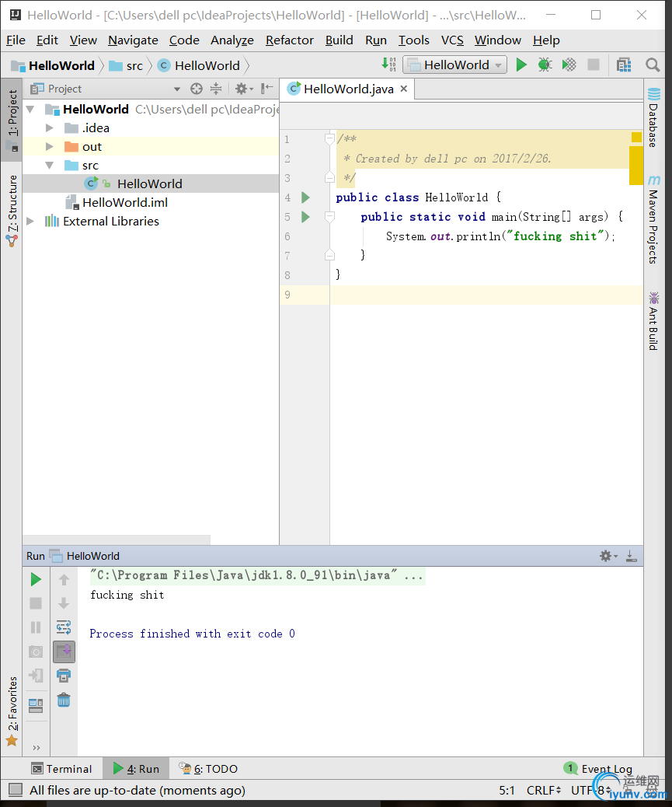Select HelloWorld.iml in project tree

(125, 202)
